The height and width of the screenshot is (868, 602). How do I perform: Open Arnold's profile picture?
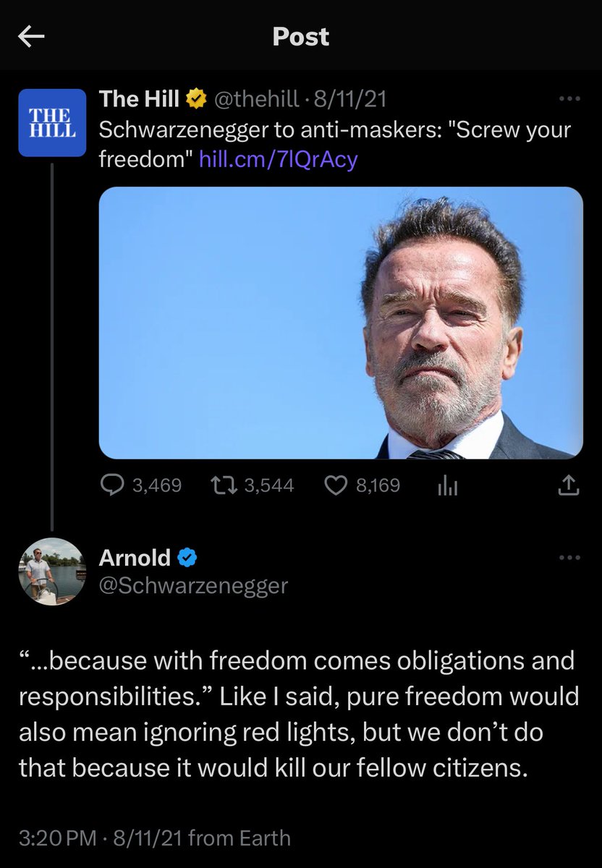coord(51,571)
